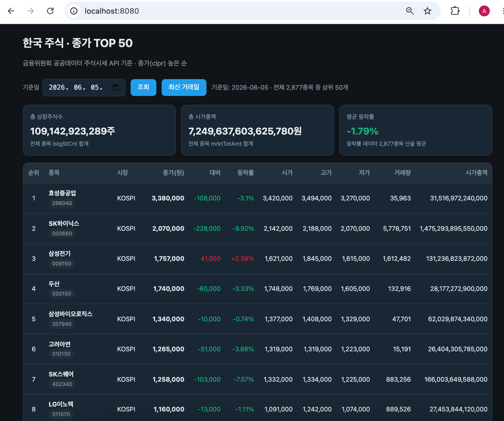Reload the page with the refresh icon
This screenshot has width=504, height=421.
click(50, 11)
